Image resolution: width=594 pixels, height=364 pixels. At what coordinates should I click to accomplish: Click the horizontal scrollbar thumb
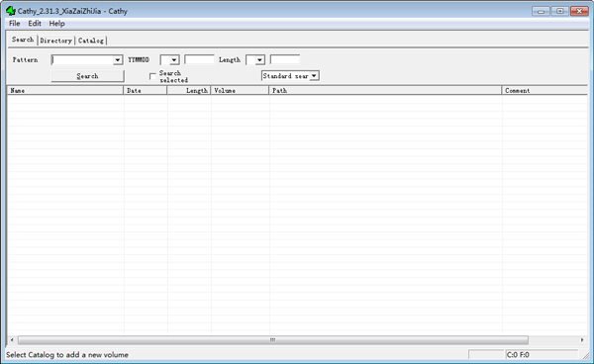(x=273, y=340)
